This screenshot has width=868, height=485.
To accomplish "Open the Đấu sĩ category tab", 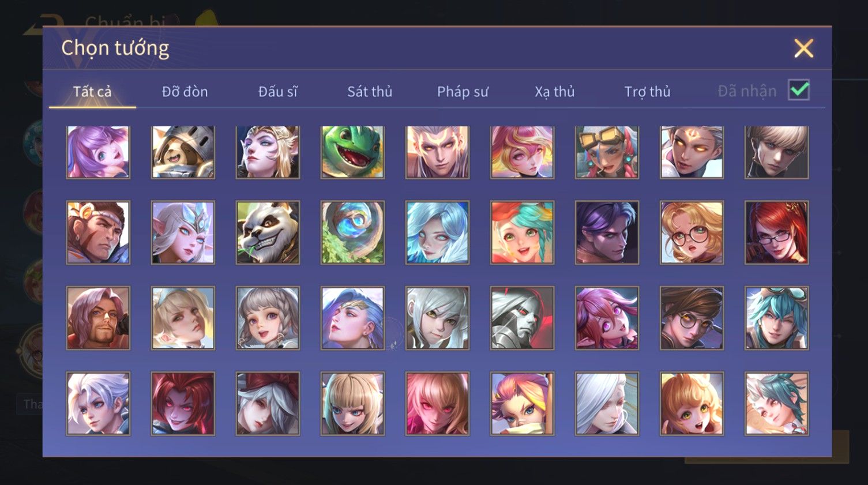I will pyautogui.click(x=277, y=91).
